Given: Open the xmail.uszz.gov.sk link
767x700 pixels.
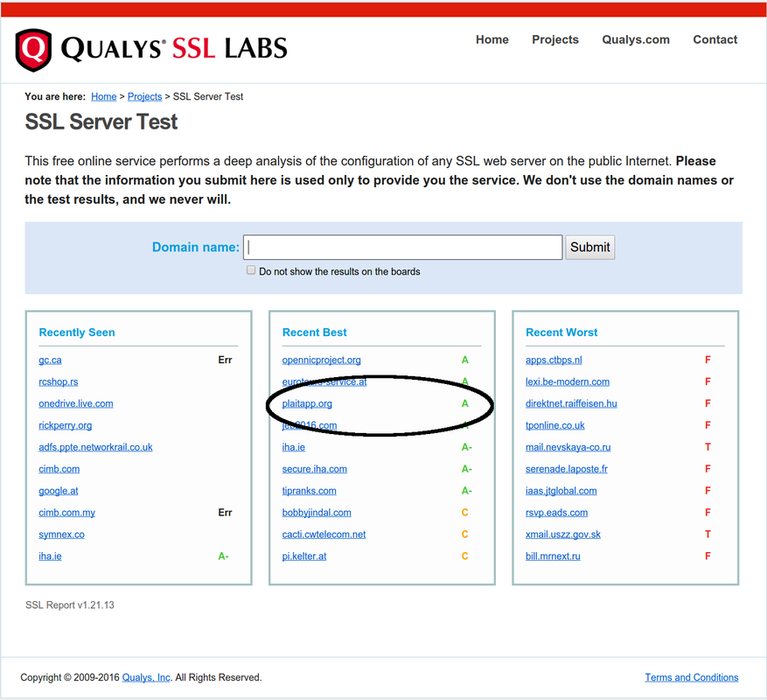Looking at the screenshot, I should 563,534.
